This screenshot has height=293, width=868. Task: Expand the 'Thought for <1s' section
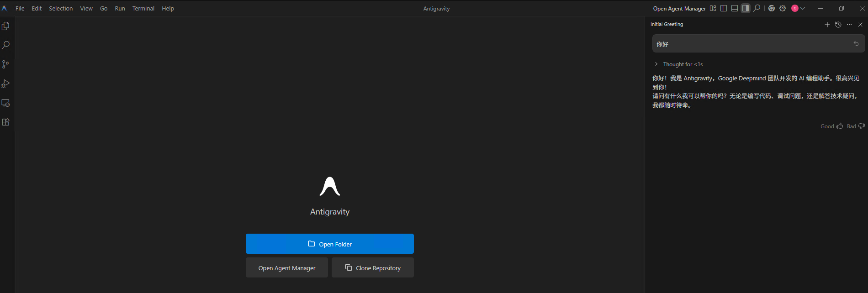point(656,64)
